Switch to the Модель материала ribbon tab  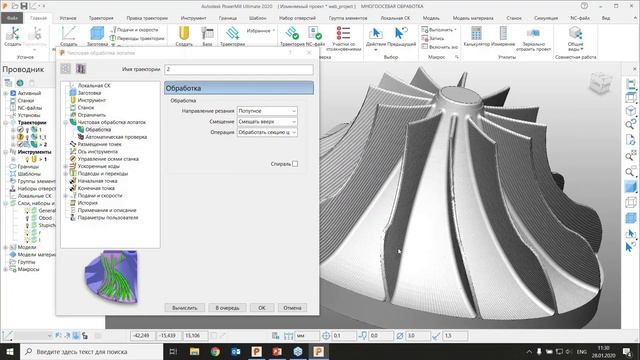pos(473,18)
